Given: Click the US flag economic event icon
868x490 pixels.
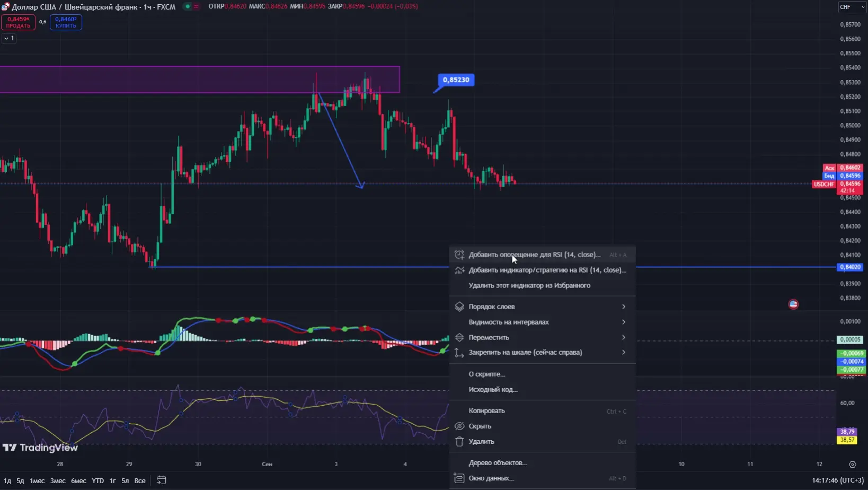Looking at the screenshot, I should (x=793, y=304).
